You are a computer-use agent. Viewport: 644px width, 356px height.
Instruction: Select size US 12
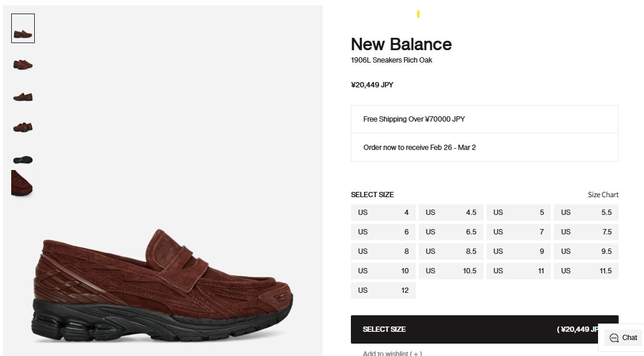pos(383,290)
